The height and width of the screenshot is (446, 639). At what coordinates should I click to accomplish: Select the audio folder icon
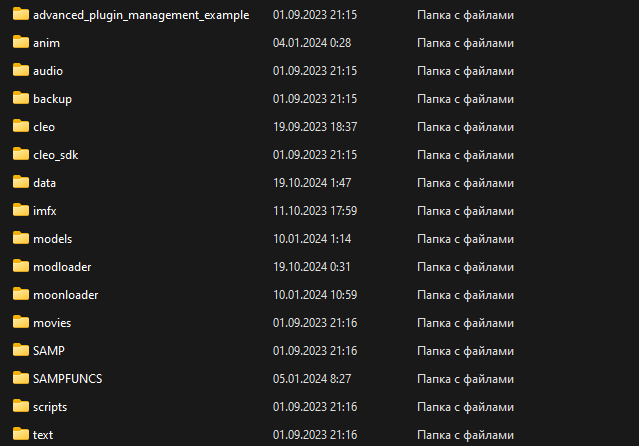[21, 71]
